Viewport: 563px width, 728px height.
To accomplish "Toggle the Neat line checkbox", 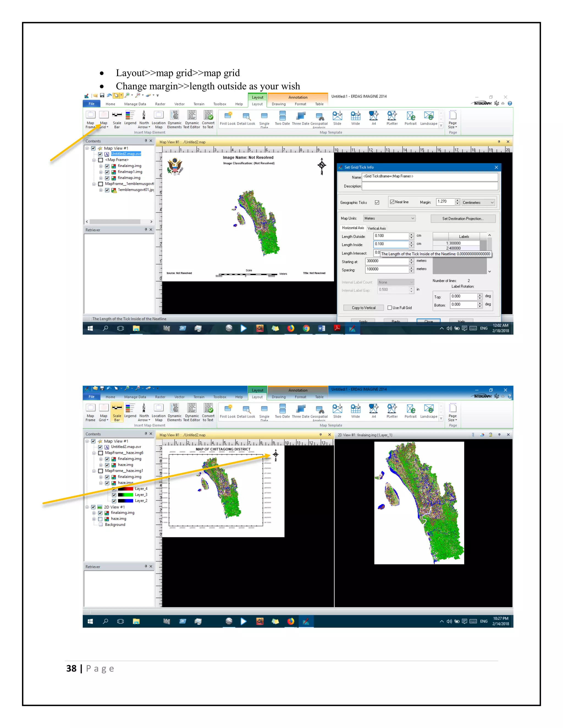I will click(392, 202).
